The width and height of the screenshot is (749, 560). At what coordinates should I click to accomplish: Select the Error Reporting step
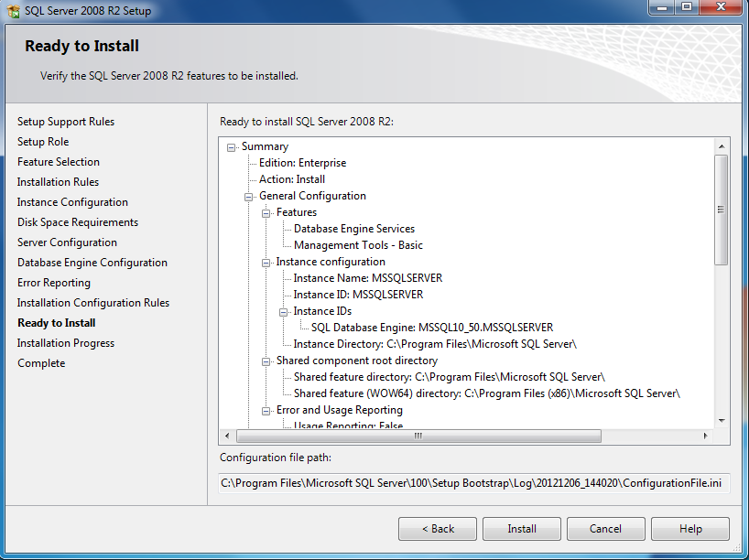(x=54, y=283)
